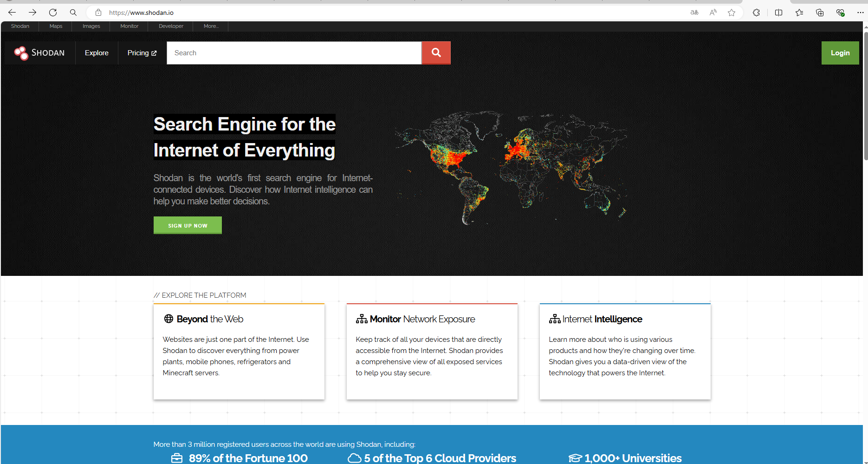Click the '// EXPLORE THE PLATFORM' label
The width and height of the screenshot is (868, 464).
[200, 295]
